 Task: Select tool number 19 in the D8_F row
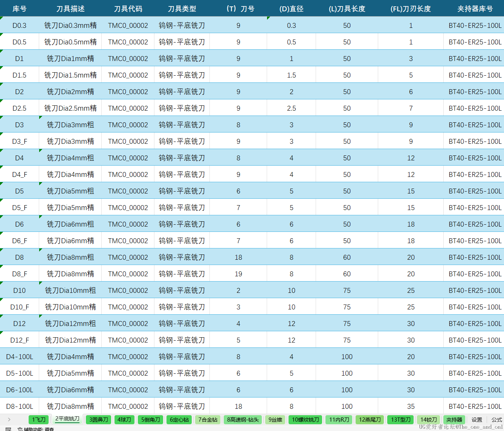238,274
